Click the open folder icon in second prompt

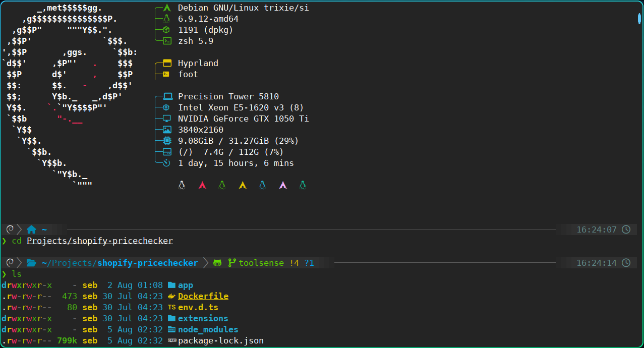click(31, 263)
